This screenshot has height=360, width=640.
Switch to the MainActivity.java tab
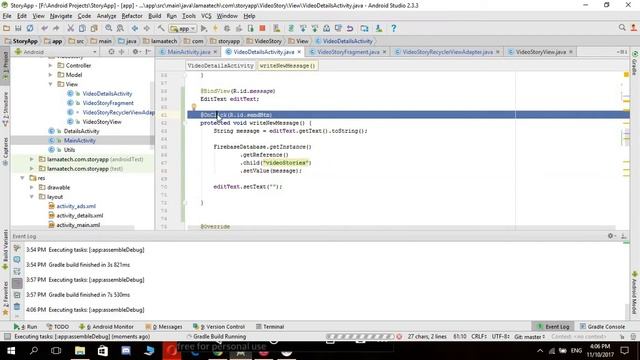click(x=189, y=52)
